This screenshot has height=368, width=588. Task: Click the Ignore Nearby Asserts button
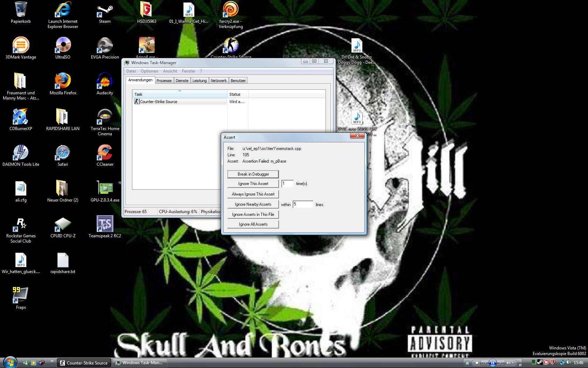point(253,204)
